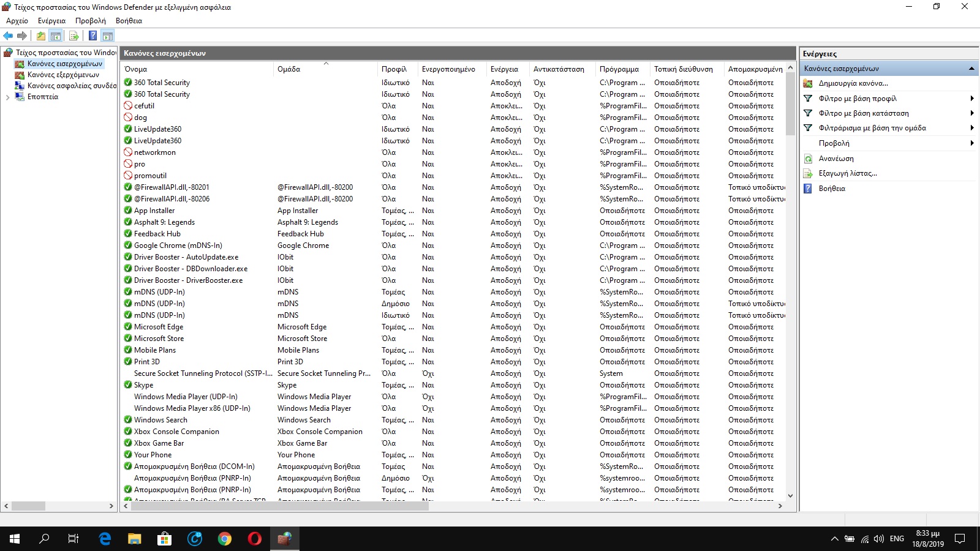Open the Βοήθεια menu in the menu bar
The image size is (980, 551).
129,21
